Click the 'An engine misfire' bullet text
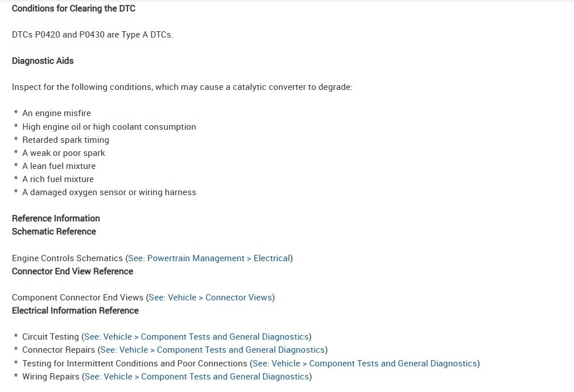The width and height of the screenshot is (574, 392). (56, 113)
